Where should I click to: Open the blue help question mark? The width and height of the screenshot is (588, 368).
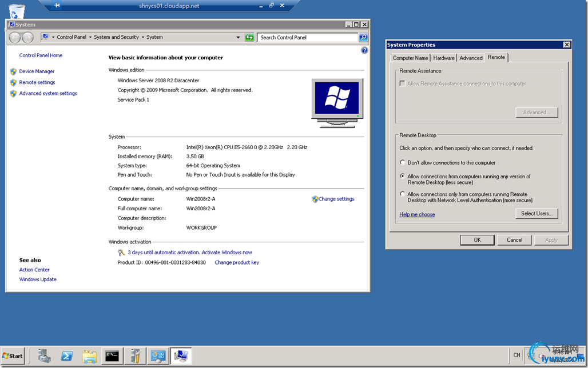tap(364, 50)
